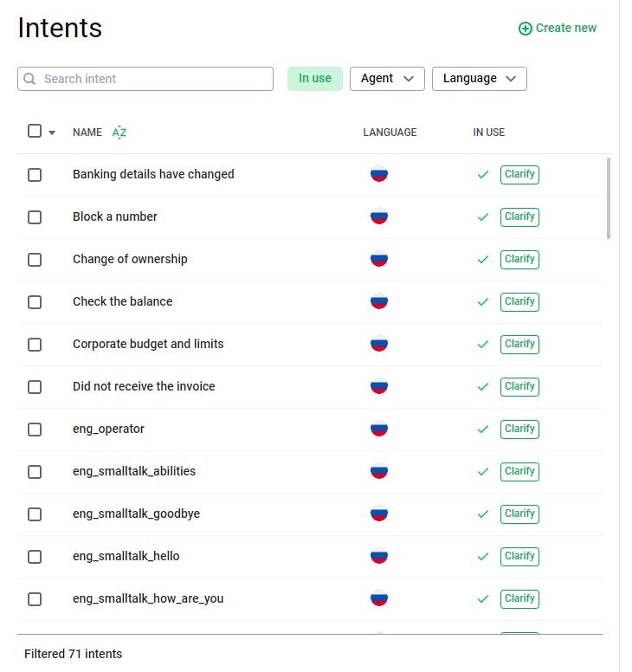Click the plus icon next to Create new
This screenshot has width=632, height=672.
[x=525, y=29]
